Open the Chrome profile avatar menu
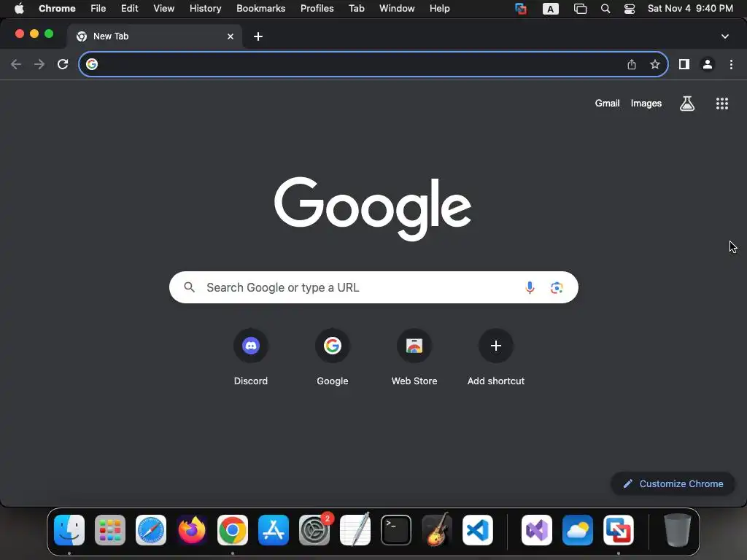This screenshot has width=747, height=560. (708, 64)
